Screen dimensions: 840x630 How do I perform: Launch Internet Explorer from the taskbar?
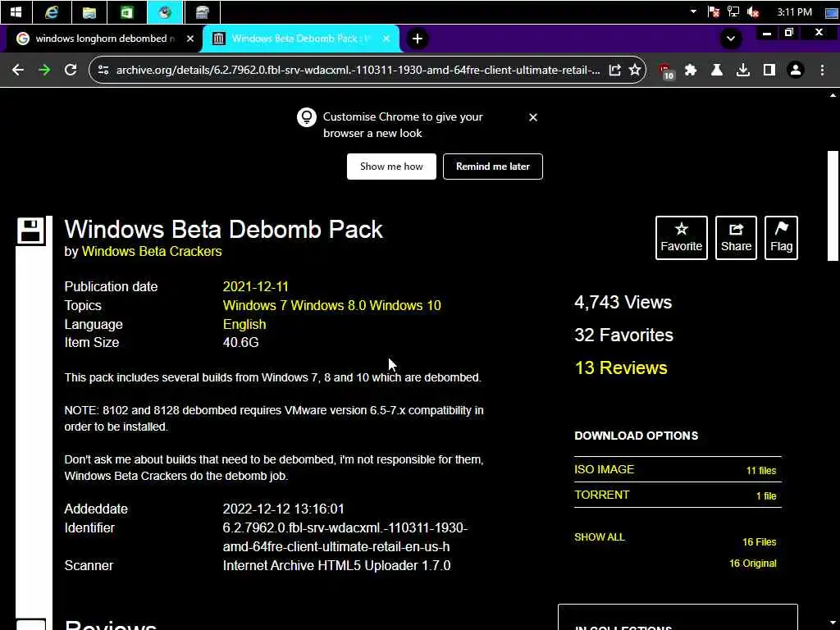[52, 11]
